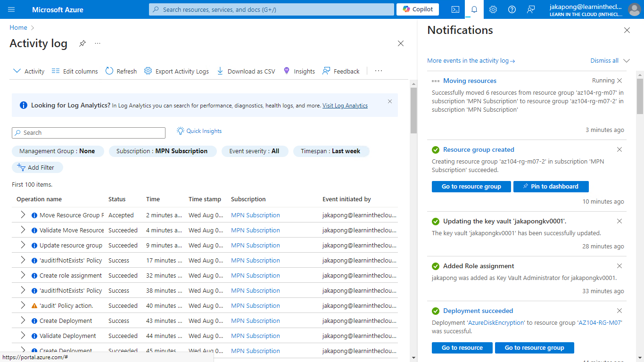This screenshot has height=362, width=644.
Task: Dismiss Added Role assignment notification
Action: [x=619, y=266]
